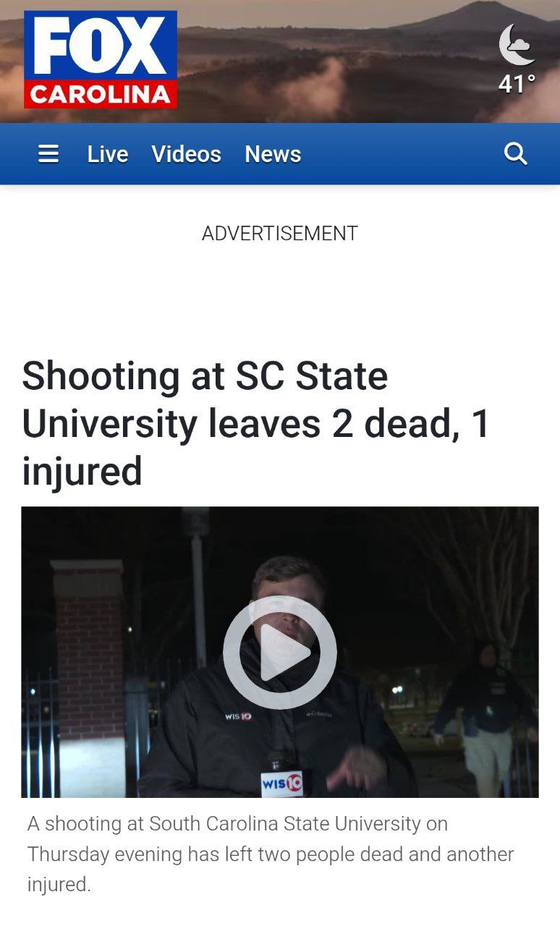
Task: Click the person walking in video background
Action: [486, 720]
